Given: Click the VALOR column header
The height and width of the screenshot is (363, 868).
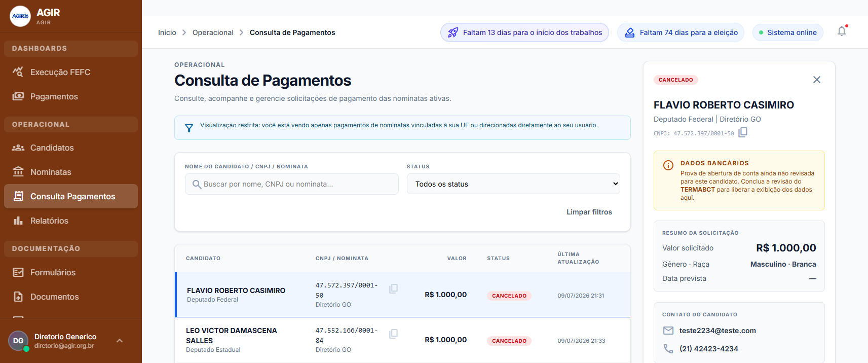Looking at the screenshot, I should 457,259.
